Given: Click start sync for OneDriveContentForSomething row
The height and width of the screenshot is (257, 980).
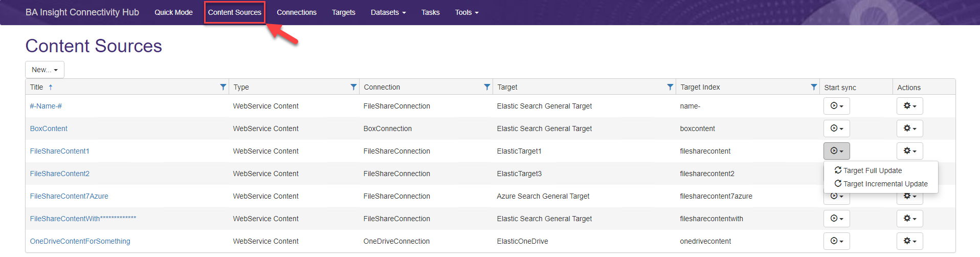Looking at the screenshot, I should pyautogui.click(x=836, y=241).
